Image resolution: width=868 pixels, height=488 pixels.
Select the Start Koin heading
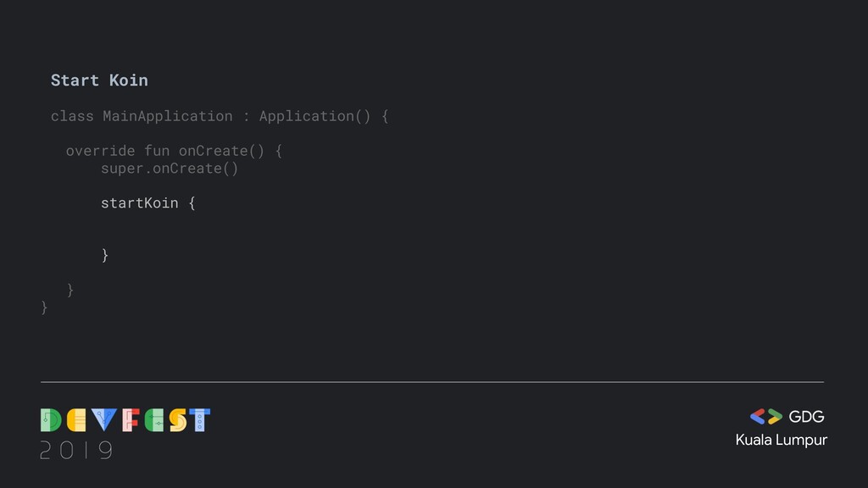coord(100,80)
